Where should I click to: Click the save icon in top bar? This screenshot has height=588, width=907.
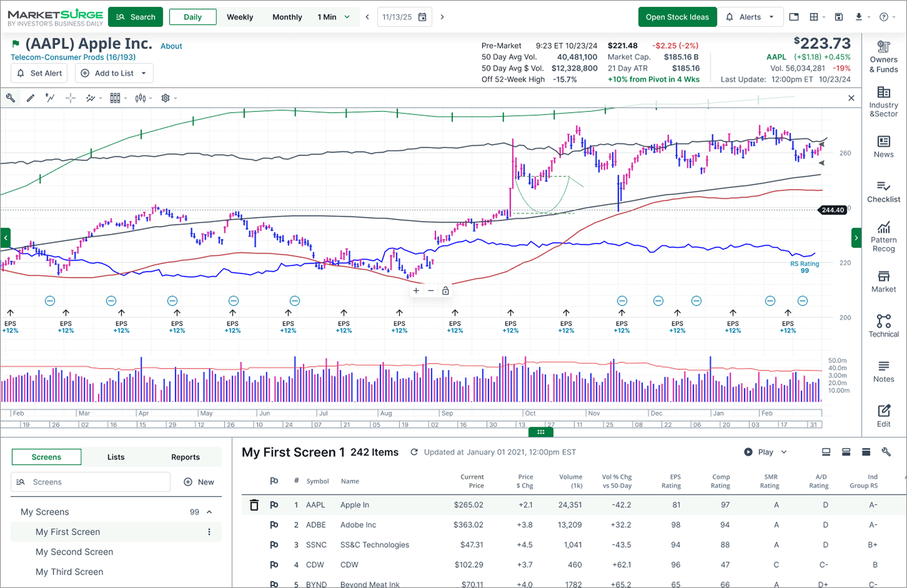coord(838,17)
